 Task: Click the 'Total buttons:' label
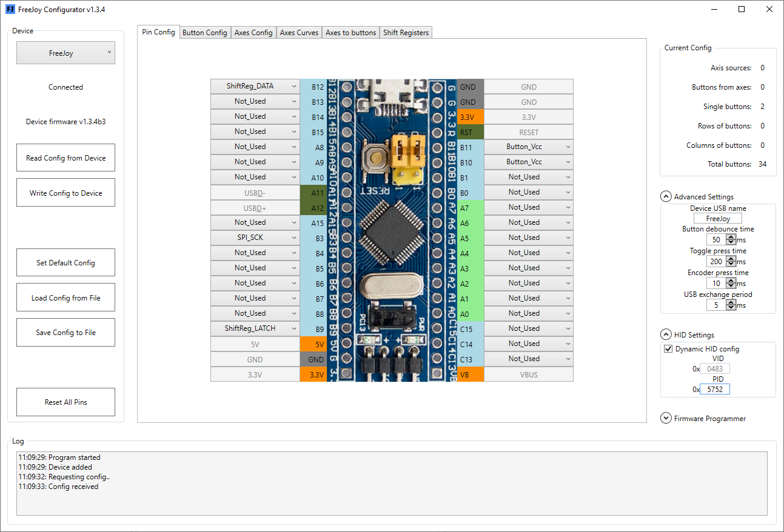tap(729, 164)
